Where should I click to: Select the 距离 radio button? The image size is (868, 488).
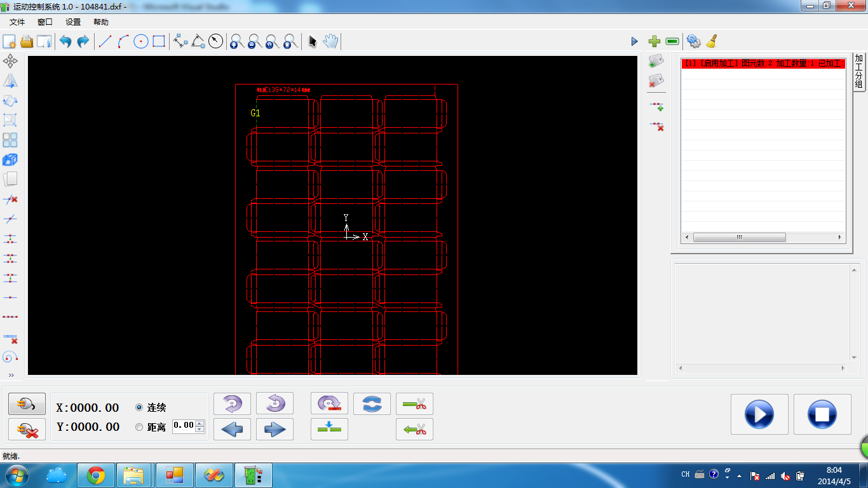click(139, 427)
